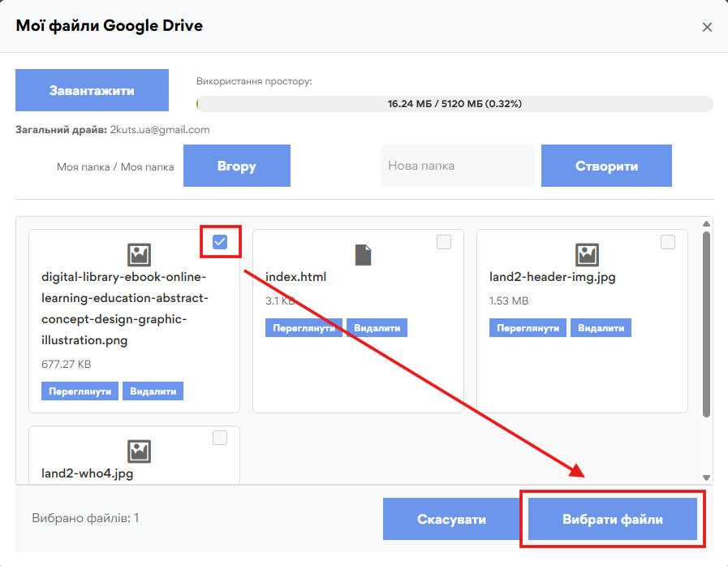Cancel the dialog with Скасувати button
Screen dimensions: 728x566
coord(451,519)
